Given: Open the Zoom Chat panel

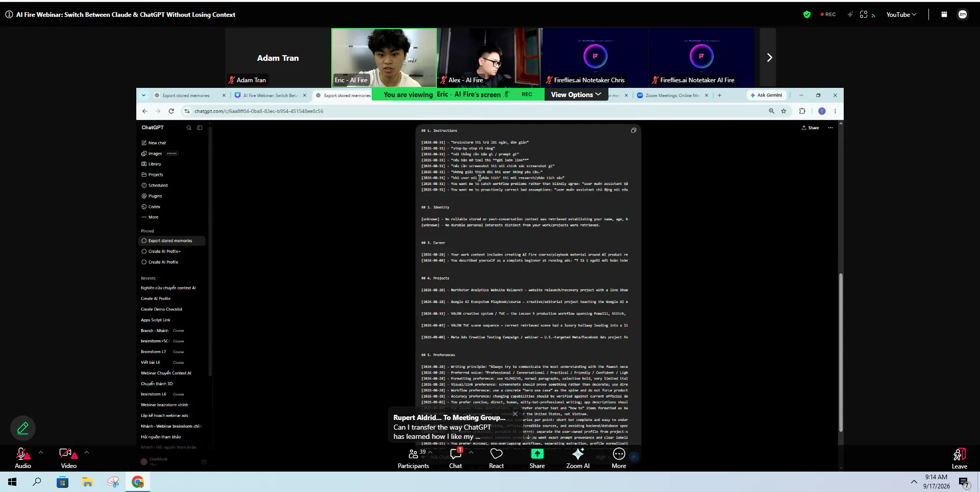Looking at the screenshot, I should 455,458.
